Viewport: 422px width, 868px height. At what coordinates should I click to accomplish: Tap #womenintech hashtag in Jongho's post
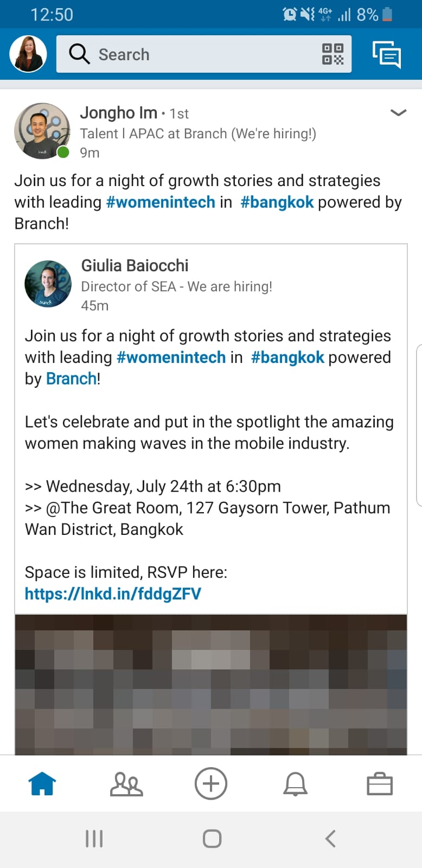(x=161, y=202)
